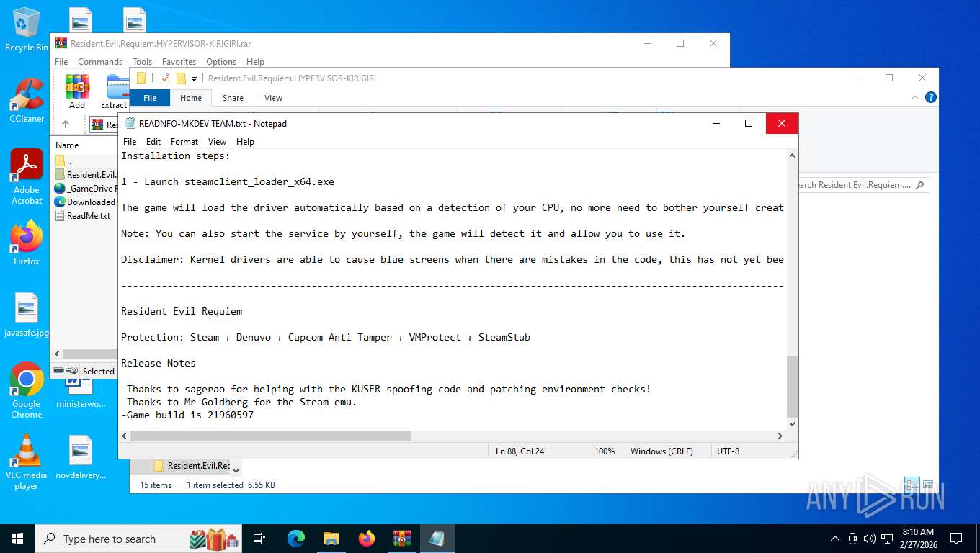Open WinRAR Favorites menu

coord(179,62)
